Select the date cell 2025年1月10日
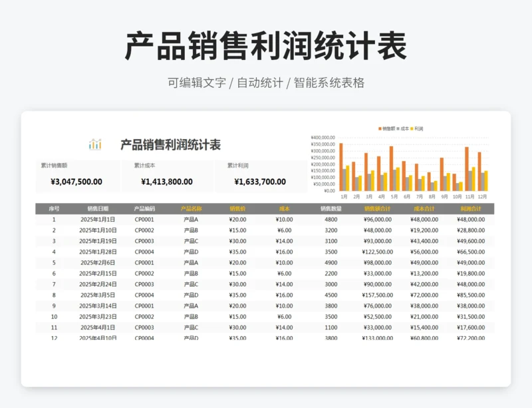Viewport: 532px width, 408px height. tap(98, 230)
